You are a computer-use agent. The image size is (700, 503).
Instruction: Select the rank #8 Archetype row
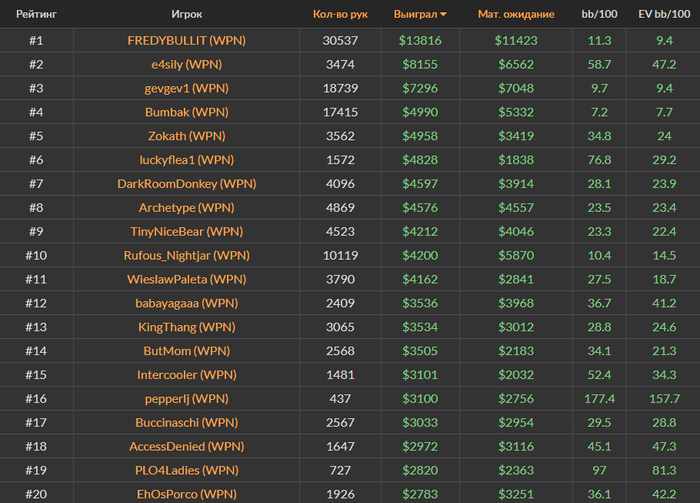[x=350, y=208]
